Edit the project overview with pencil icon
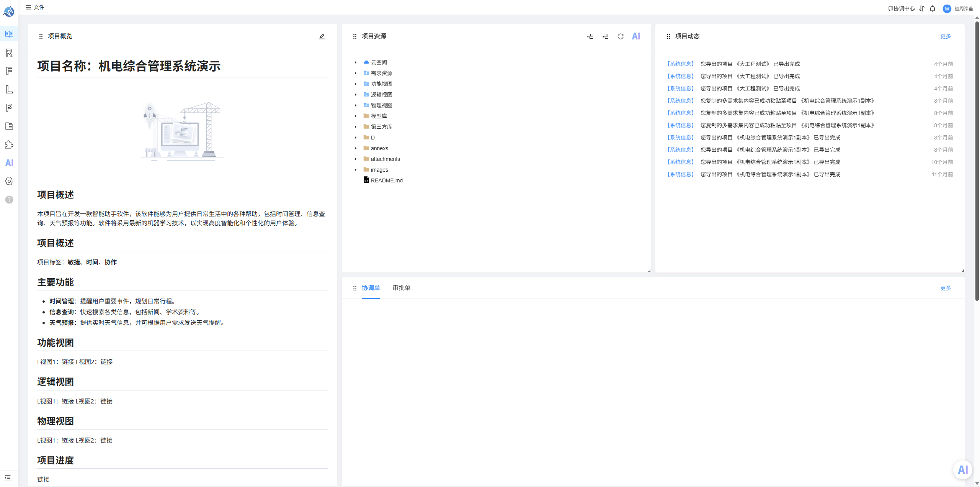980x487 pixels. (x=322, y=36)
